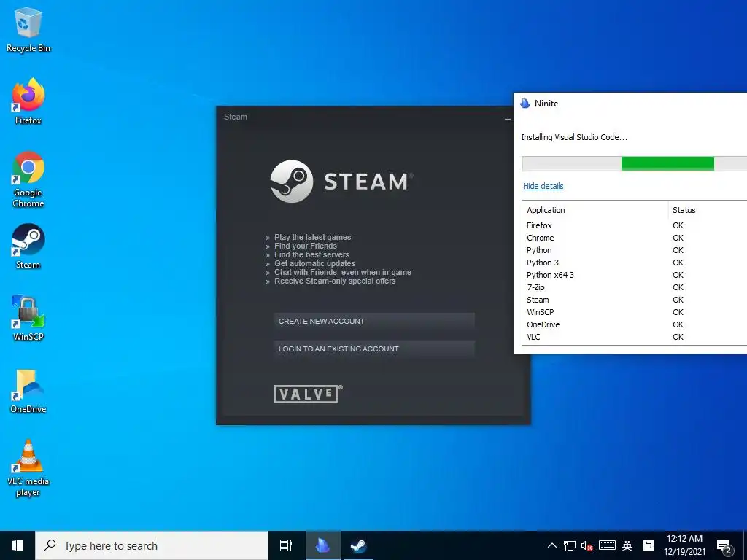
Task: Click the Ninite title bar icon
Action: (525, 104)
